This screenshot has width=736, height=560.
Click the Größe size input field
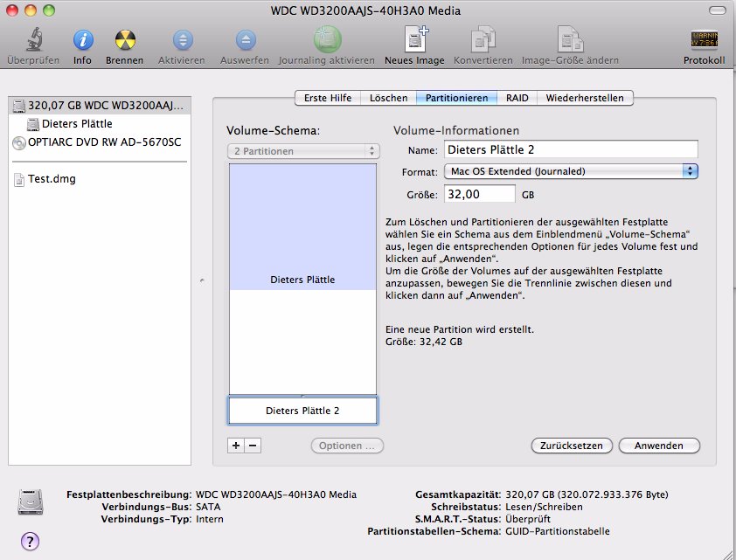pos(479,193)
